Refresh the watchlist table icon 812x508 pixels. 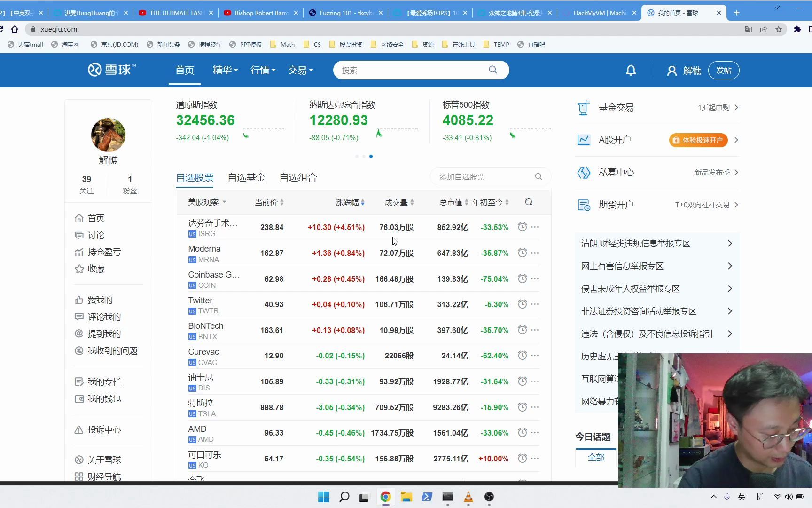(x=529, y=202)
